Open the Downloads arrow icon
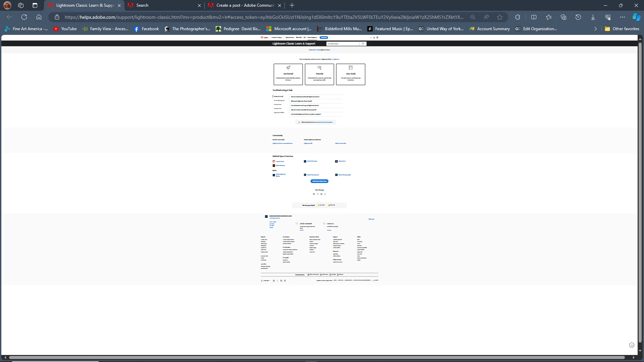Viewport: 644px width, 362px height. pyautogui.click(x=593, y=17)
